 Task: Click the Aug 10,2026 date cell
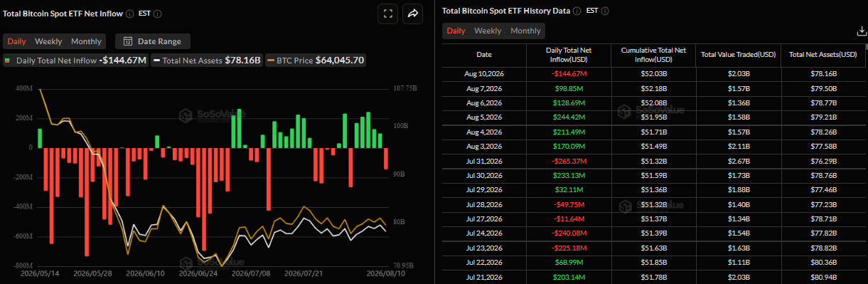point(484,75)
